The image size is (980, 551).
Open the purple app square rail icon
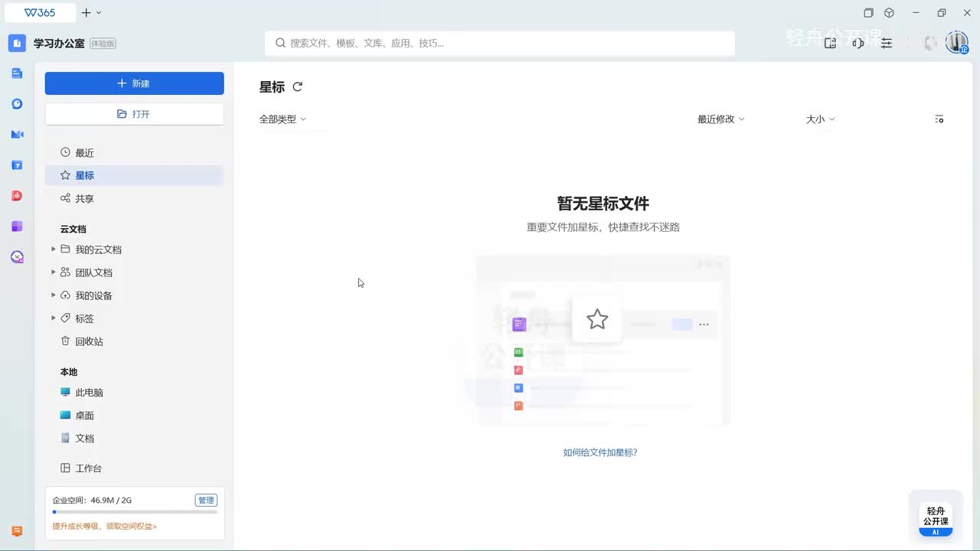(17, 227)
